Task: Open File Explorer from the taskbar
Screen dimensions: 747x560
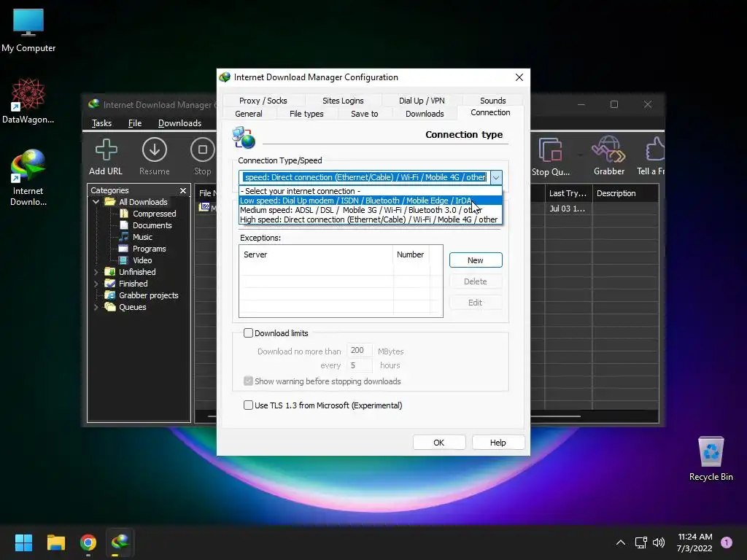Action: coord(55,542)
